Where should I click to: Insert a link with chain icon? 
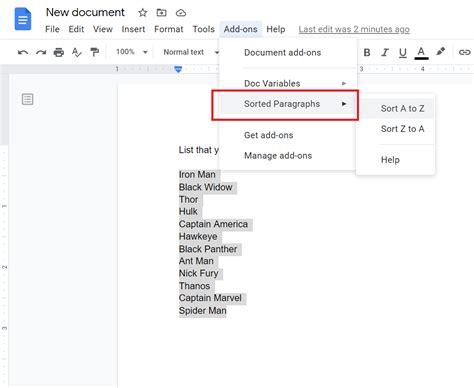(464, 52)
